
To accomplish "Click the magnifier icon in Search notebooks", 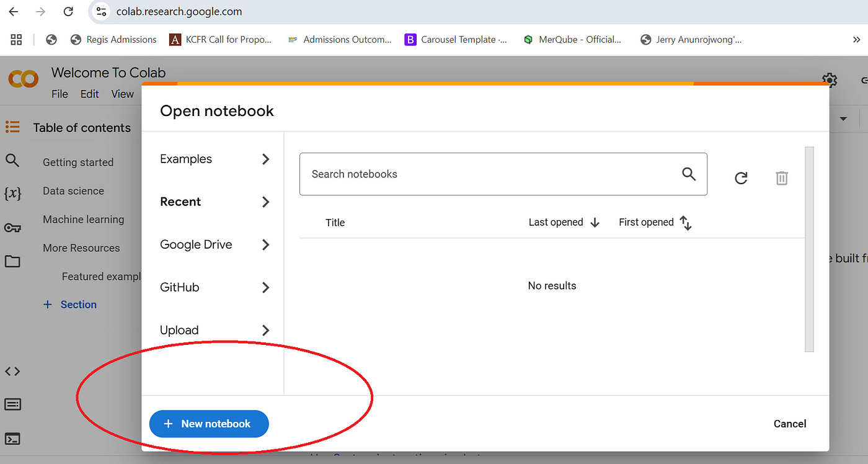I will coord(689,174).
